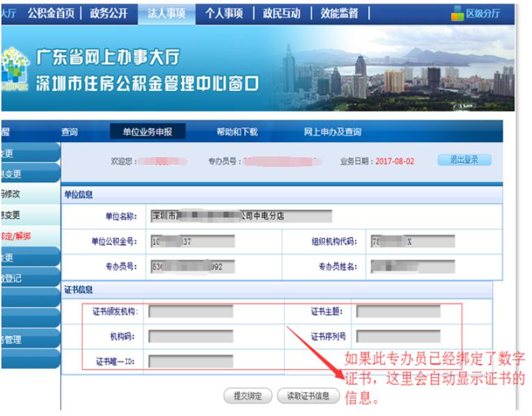The height and width of the screenshot is (416, 532).
Task: Open the 政民互动 menu item
Action: (x=281, y=13)
